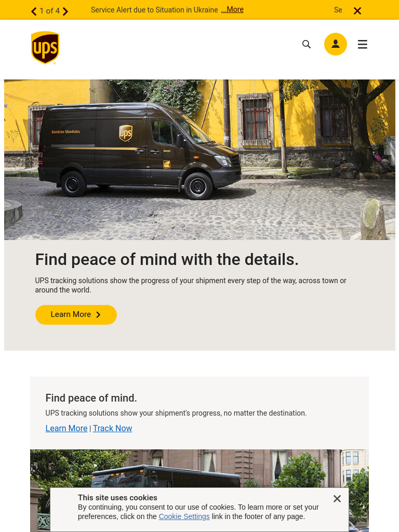Click the UPS truck image below
The height and width of the screenshot is (532, 399).
(x=199, y=469)
